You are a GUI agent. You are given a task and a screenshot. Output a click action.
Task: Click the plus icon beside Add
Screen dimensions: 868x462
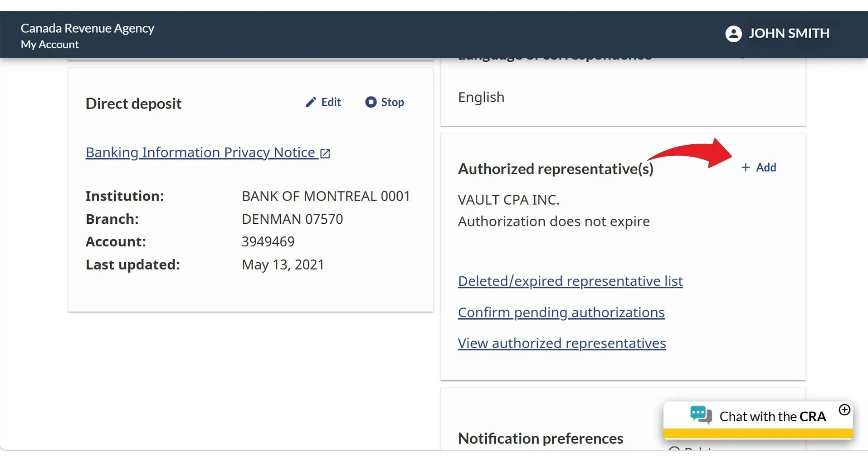pos(746,167)
